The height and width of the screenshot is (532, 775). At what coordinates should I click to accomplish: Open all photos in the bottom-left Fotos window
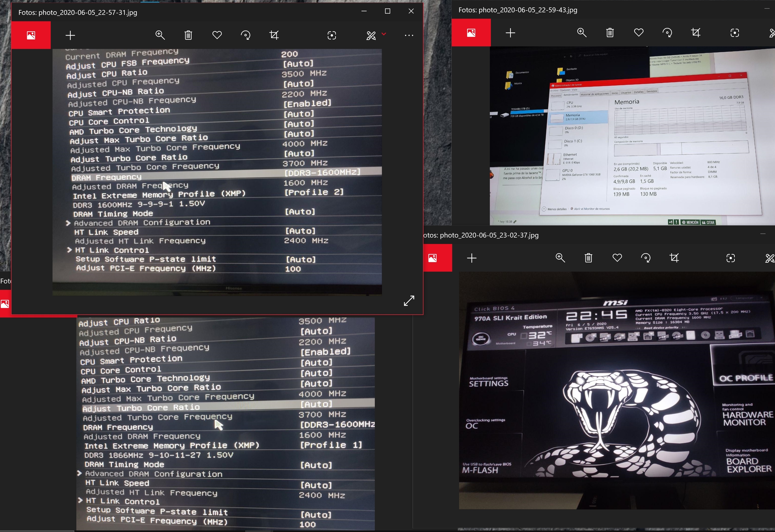[5, 304]
